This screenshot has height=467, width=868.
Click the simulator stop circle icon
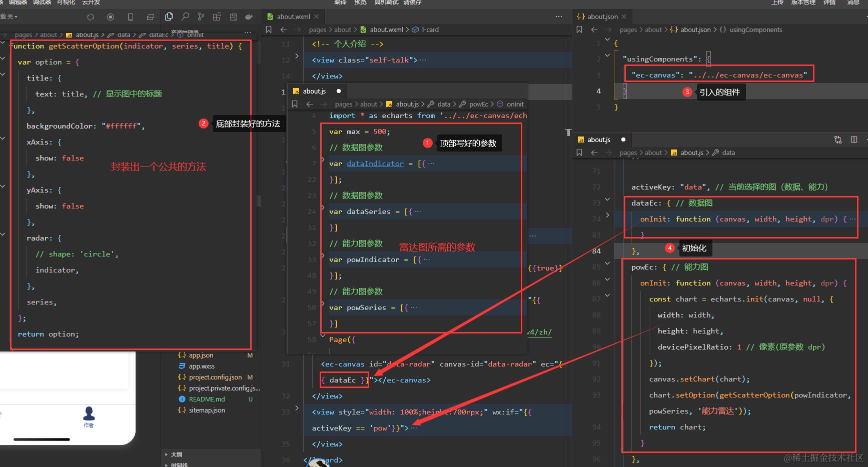pyautogui.click(x=111, y=17)
